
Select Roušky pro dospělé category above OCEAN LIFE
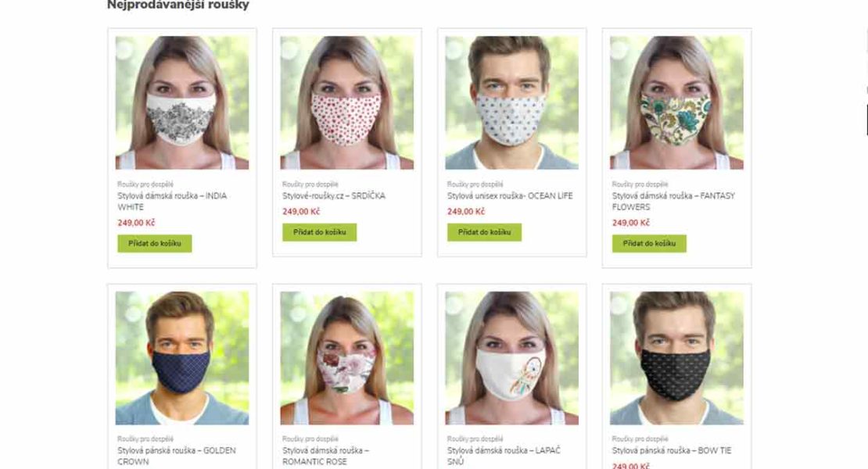point(475,184)
